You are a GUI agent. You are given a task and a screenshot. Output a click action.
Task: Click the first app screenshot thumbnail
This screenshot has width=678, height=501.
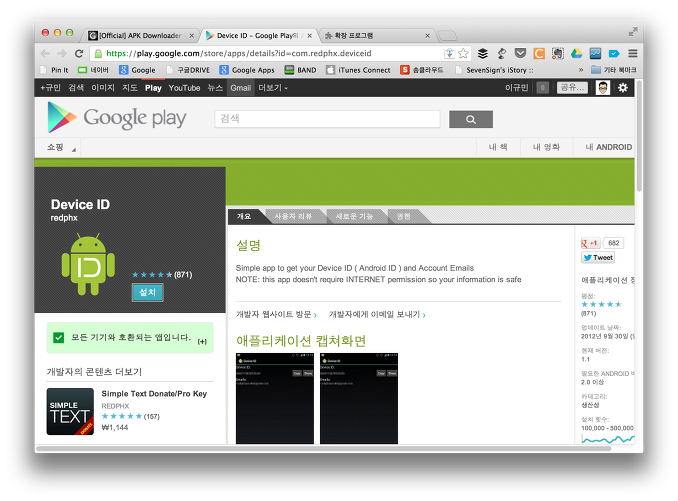pos(275,399)
